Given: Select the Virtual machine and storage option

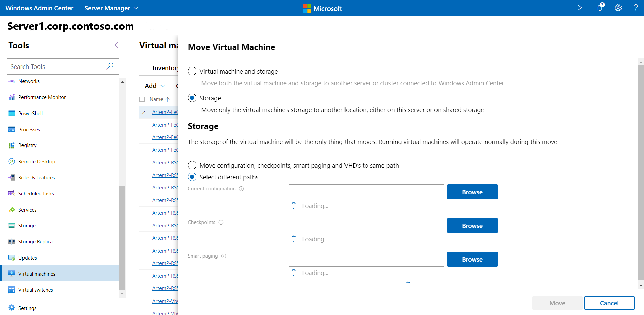Looking at the screenshot, I should pyautogui.click(x=192, y=71).
